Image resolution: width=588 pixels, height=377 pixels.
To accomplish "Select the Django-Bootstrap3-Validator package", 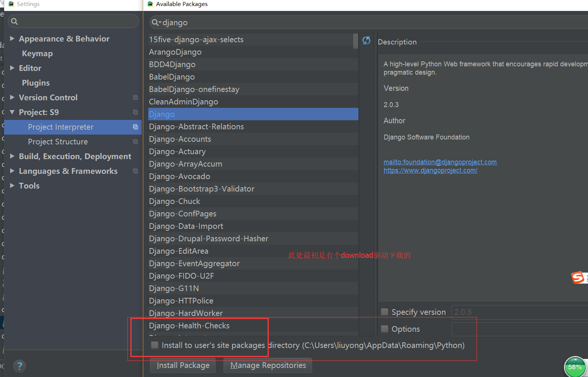I will point(253,189).
